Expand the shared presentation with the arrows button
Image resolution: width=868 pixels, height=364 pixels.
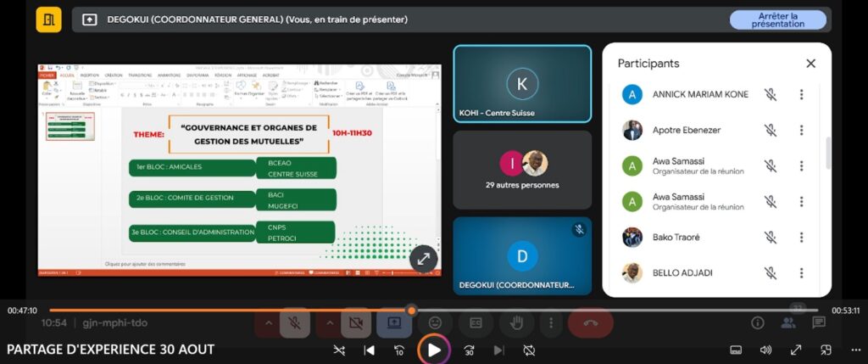pos(424,259)
